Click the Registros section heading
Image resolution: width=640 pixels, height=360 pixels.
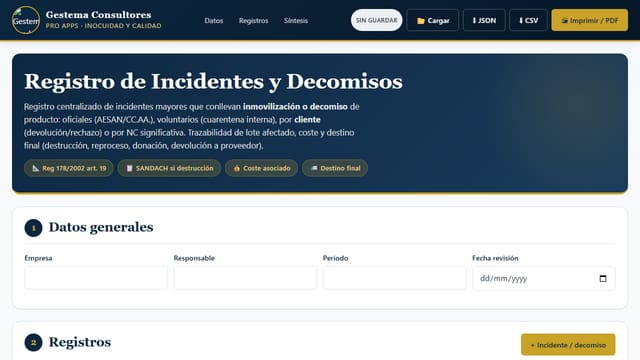[x=80, y=342]
